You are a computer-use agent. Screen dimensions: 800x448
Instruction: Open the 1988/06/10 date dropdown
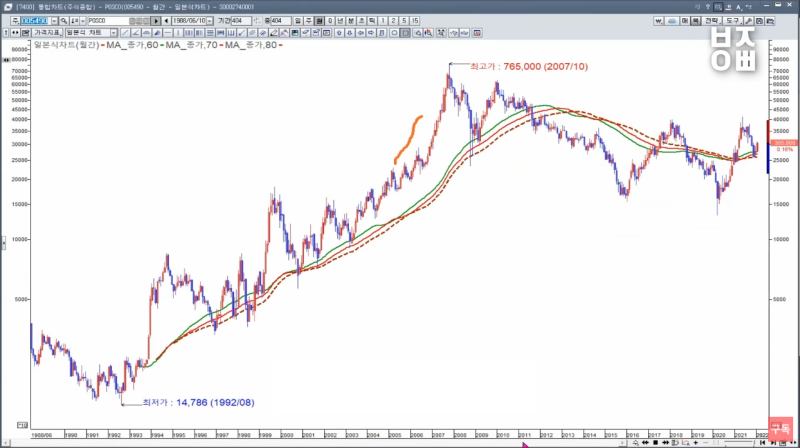pyautogui.click(x=209, y=21)
